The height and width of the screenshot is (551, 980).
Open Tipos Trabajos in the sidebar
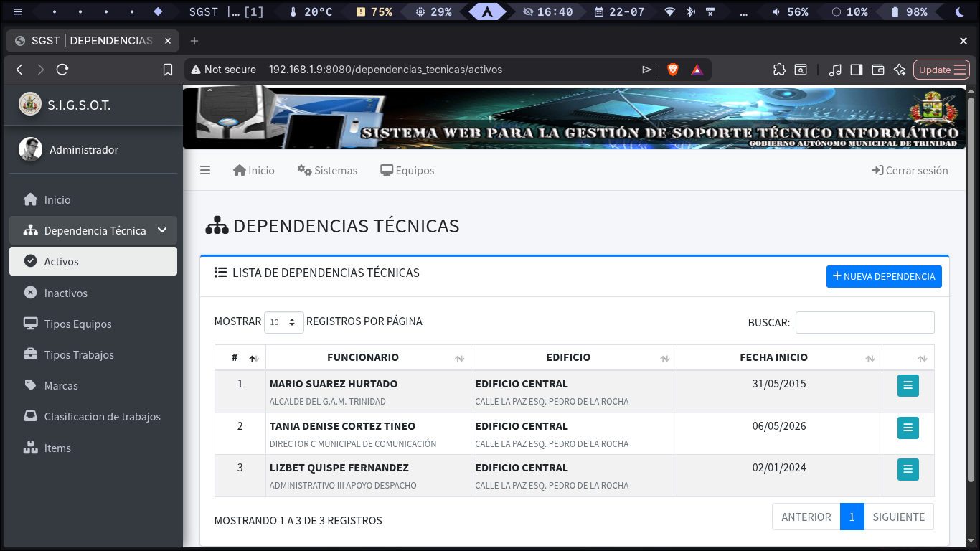93,354
